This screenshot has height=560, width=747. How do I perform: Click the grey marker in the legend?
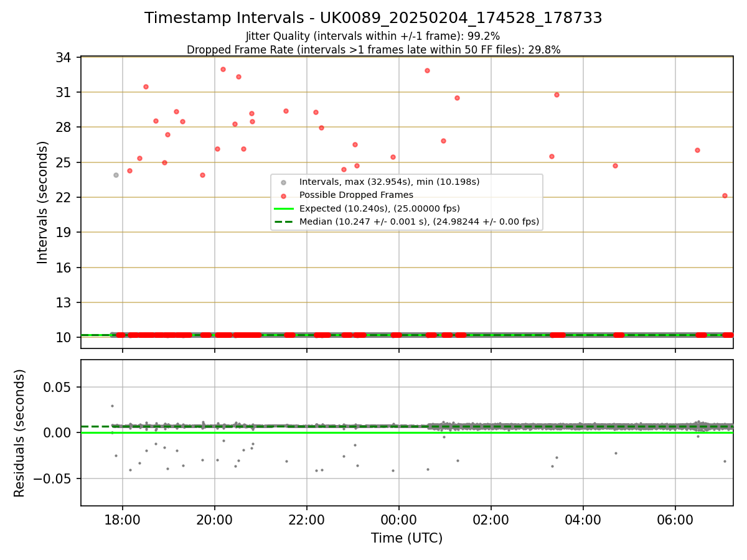[283, 182]
